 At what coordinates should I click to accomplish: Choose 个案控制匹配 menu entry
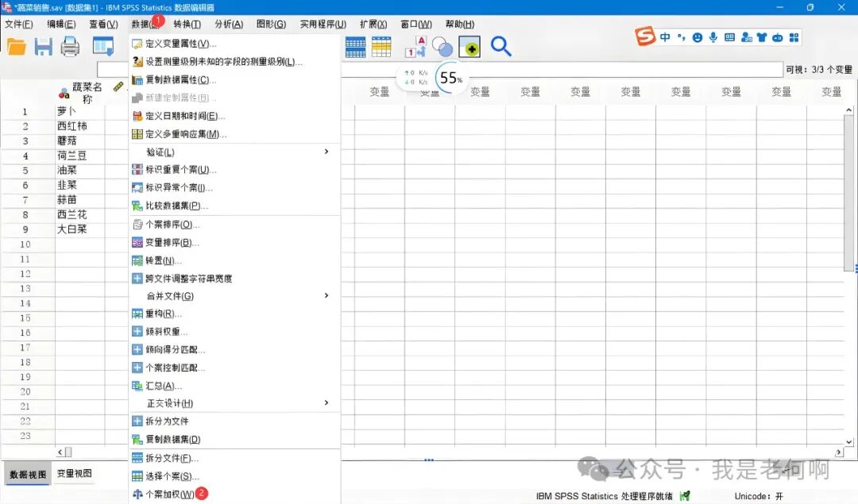[x=234, y=367]
